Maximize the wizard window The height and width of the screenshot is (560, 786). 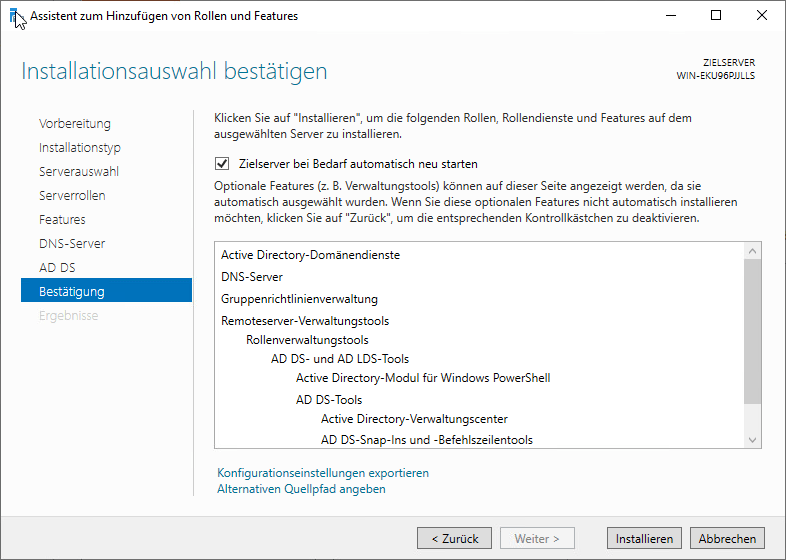pos(716,16)
